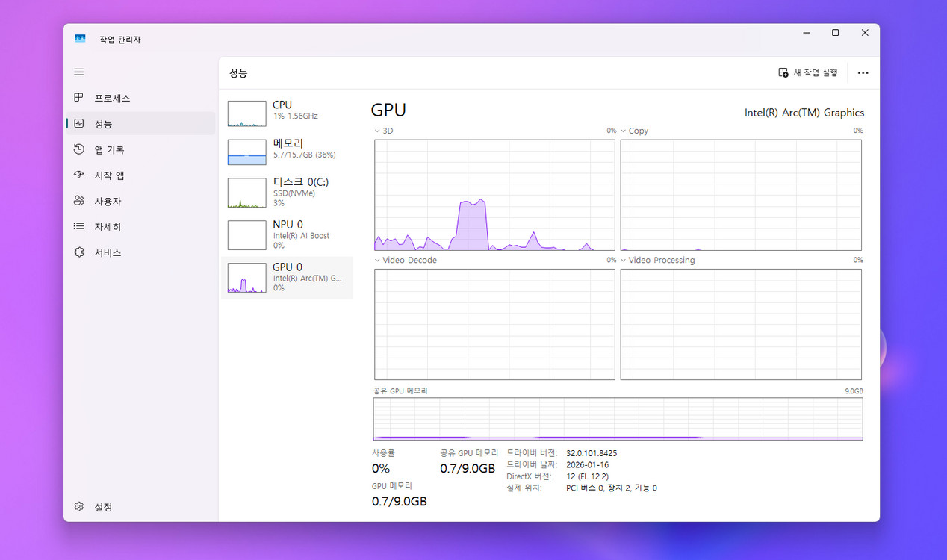Click the 프로세스 sidebar icon
Screen dimensions: 947x560
[79, 98]
